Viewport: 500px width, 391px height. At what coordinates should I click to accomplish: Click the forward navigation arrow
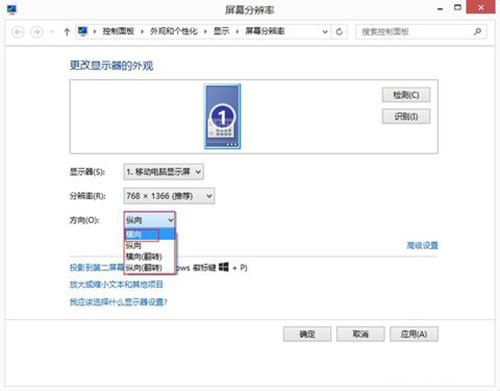click(36, 32)
